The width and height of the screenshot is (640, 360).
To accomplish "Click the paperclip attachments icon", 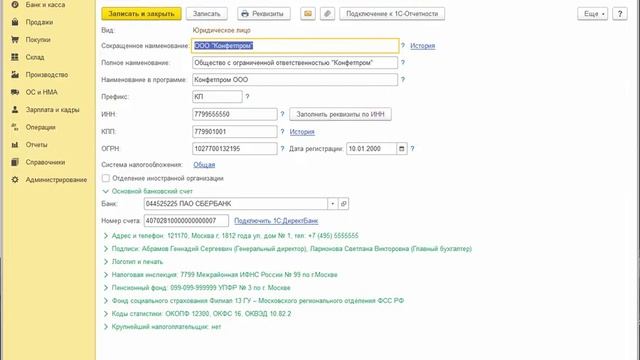I will pos(327,13).
